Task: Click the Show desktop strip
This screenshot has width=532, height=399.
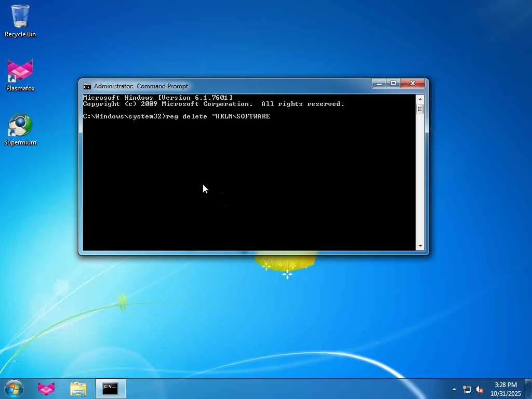Action: (528, 389)
